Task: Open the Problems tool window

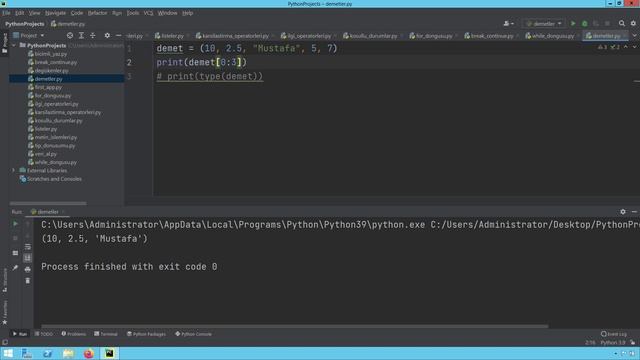Action: pyautogui.click(x=74, y=334)
